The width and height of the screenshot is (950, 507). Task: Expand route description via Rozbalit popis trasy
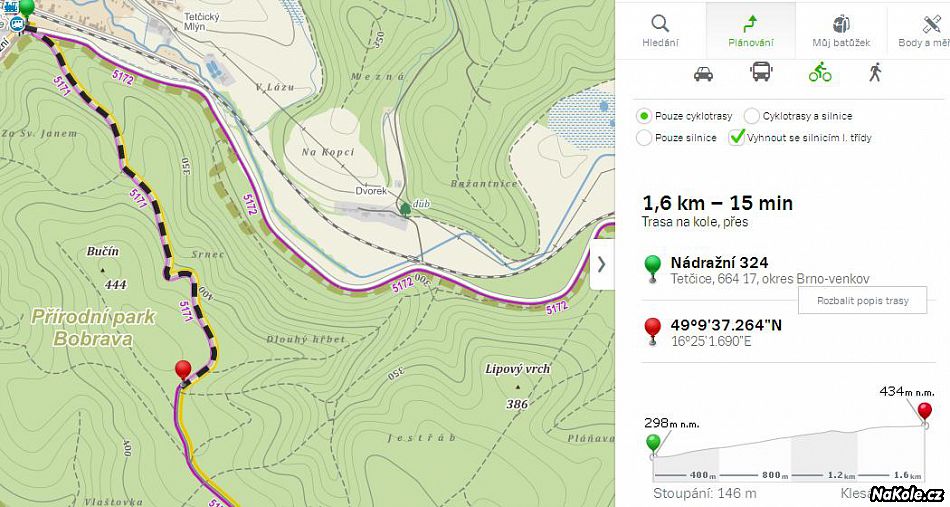(x=862, y=300)
